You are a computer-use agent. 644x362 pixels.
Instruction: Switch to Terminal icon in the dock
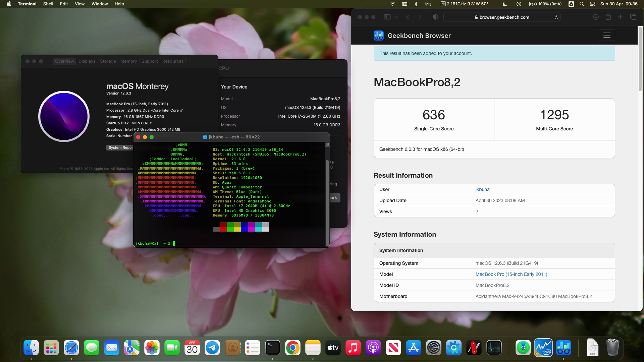pos(273,348)
